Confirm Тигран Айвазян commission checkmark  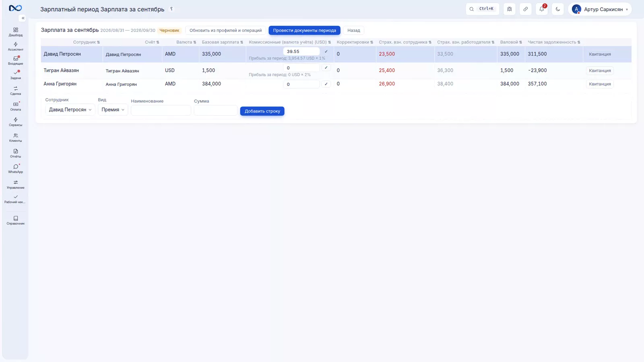click(326, 68)
